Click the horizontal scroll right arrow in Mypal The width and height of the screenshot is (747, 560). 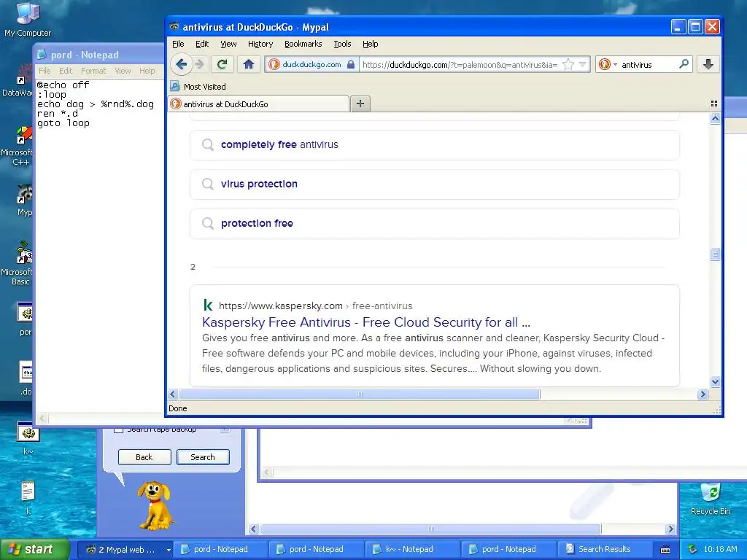[x=703, y=394]
